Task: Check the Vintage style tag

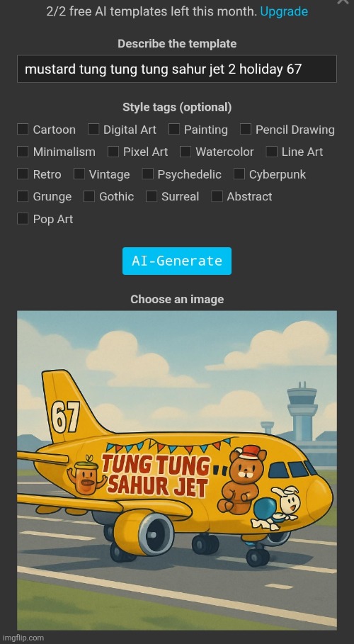Action: [x=79, y=174]
